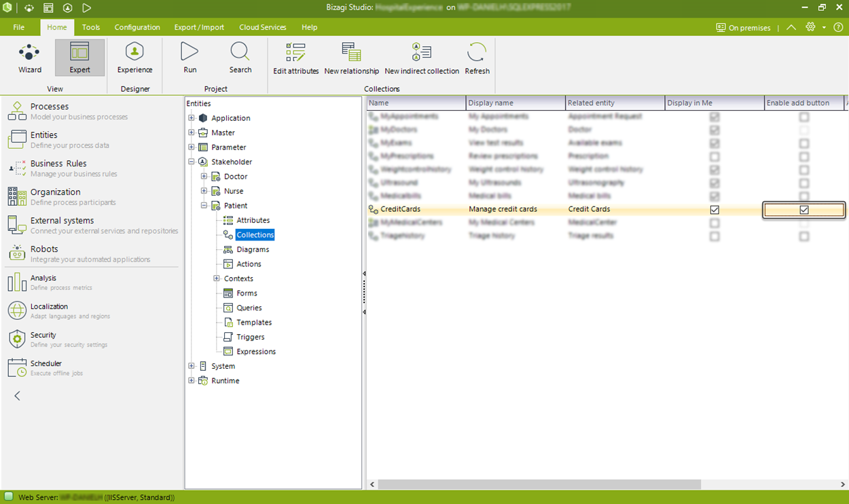Screen dimensions: 849x504
Task: Open the Experience designer
Action: coord(134,58)
